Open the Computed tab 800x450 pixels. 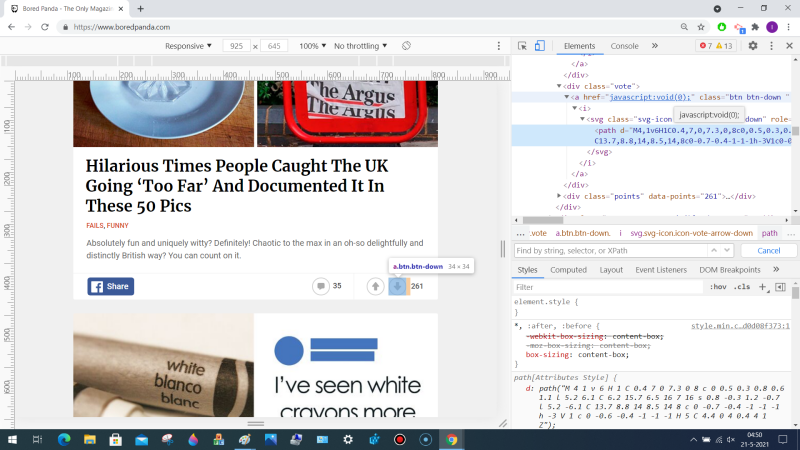pos(568,270)
